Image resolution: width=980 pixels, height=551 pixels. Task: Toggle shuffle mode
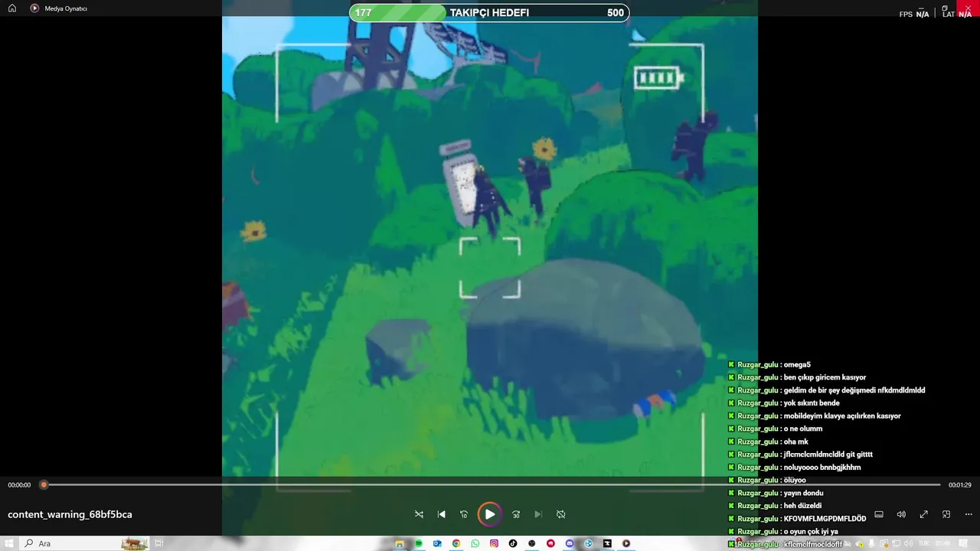(419, 514)
